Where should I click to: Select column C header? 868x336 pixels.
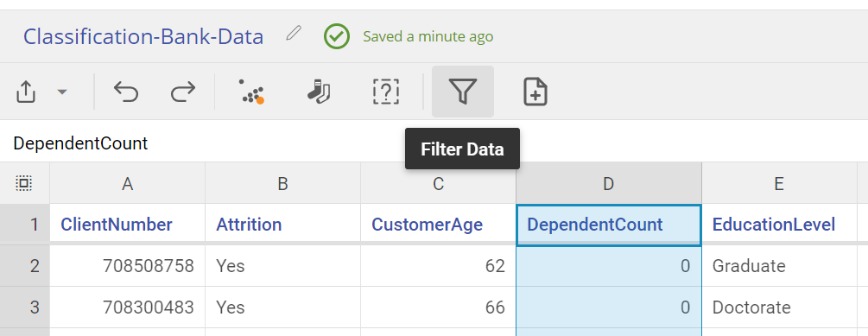click(439, 183)
